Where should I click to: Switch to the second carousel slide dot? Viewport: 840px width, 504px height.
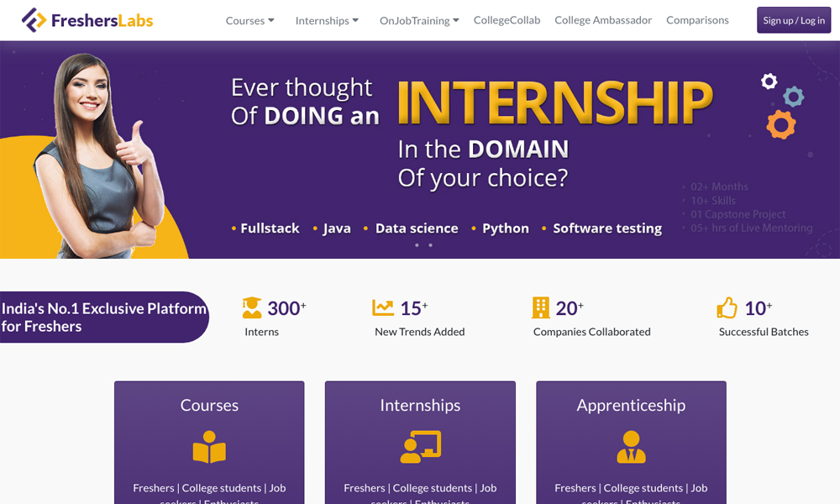pos(431,245)
